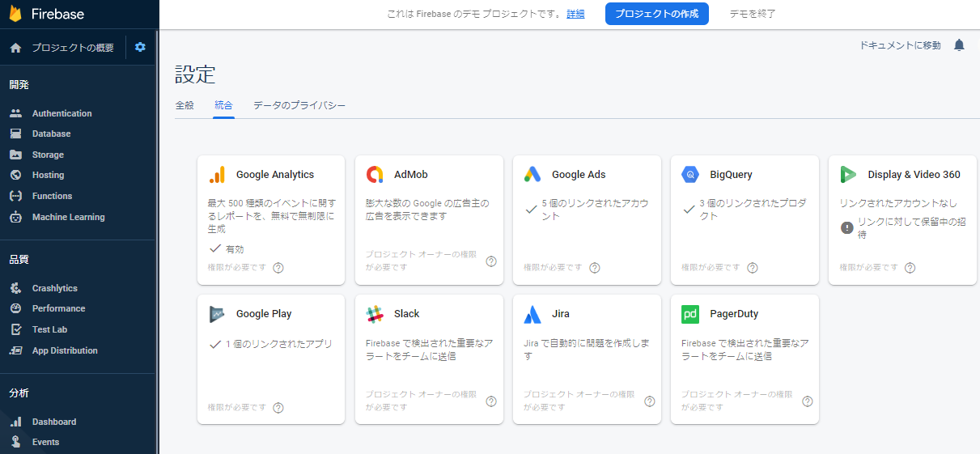Click the Slack logo icon
This screenshot has width=980, height=454.
[x=375, y=314]
